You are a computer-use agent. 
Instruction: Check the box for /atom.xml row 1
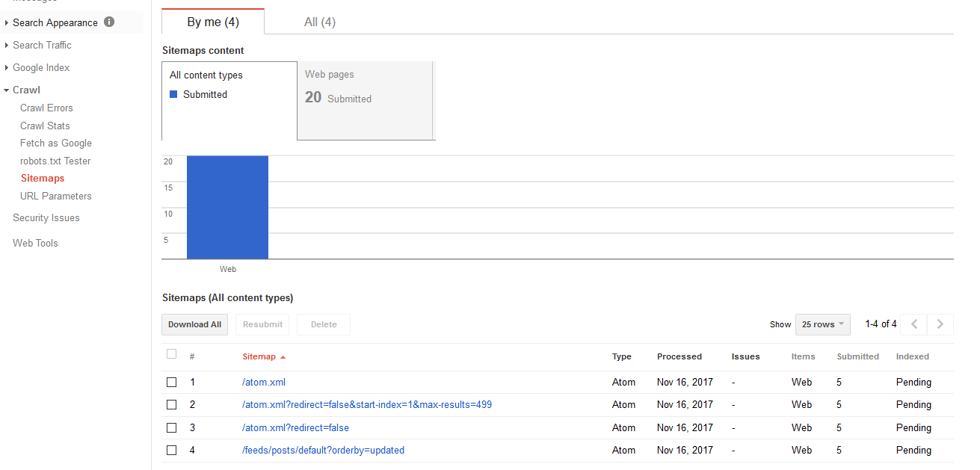(172, 383)
